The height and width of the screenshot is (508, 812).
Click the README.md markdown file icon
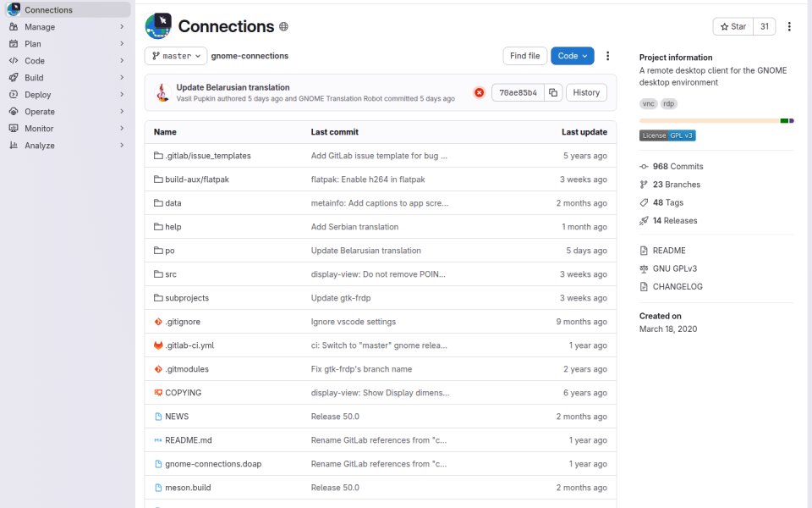pos(158,440)
